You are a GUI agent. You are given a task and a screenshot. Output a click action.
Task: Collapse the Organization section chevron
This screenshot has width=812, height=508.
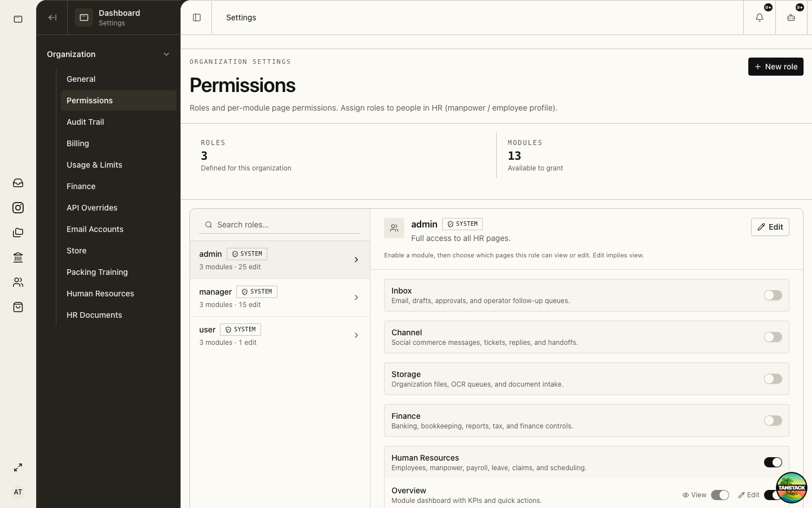click(x=166, y=54)
